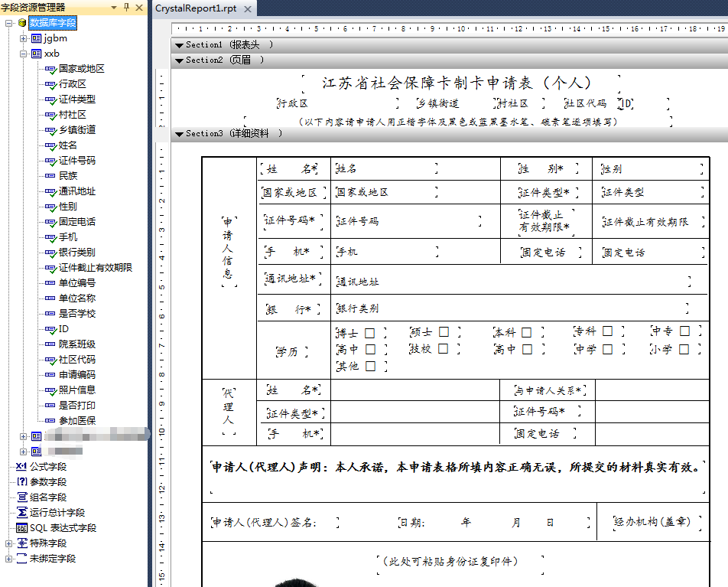The height and width of the screenshot is (587, 728).
Task: Select 社区代码 in the field tree
Action: coord(77,360)
